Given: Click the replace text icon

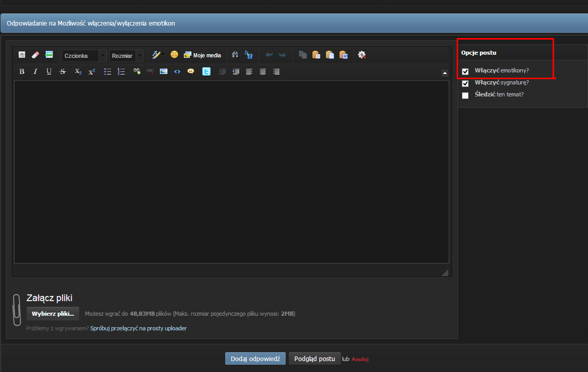Looking at the screenshot, I should click(x=249, y=55).
